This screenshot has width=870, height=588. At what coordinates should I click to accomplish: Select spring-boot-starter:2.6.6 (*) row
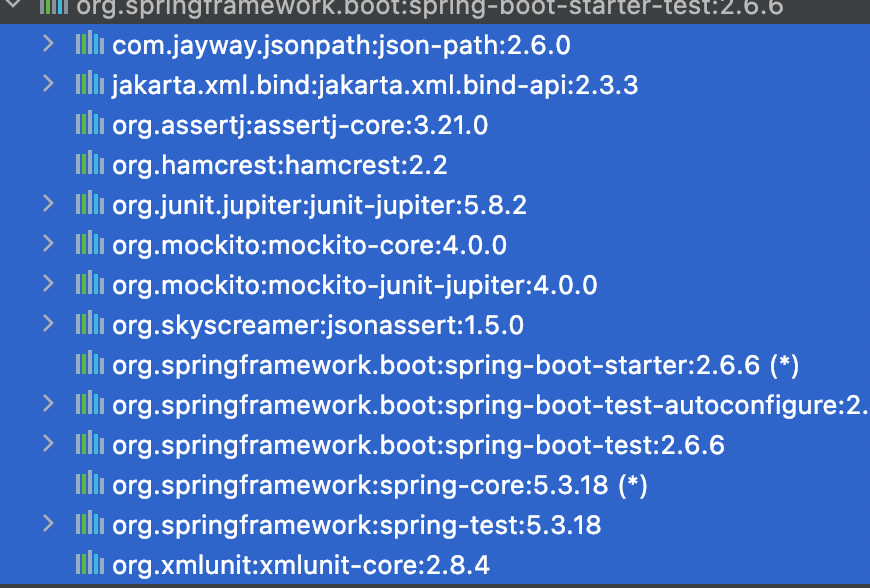click(435, 365)
